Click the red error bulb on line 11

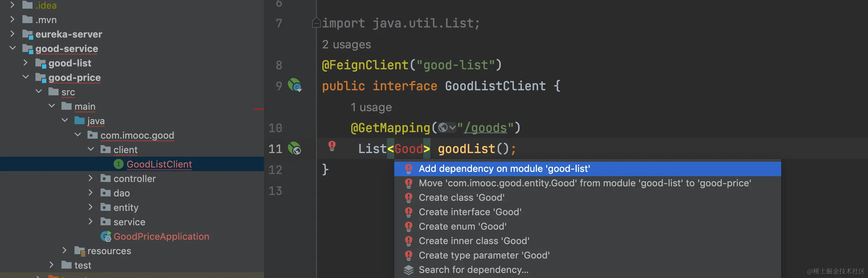(332, 146)
